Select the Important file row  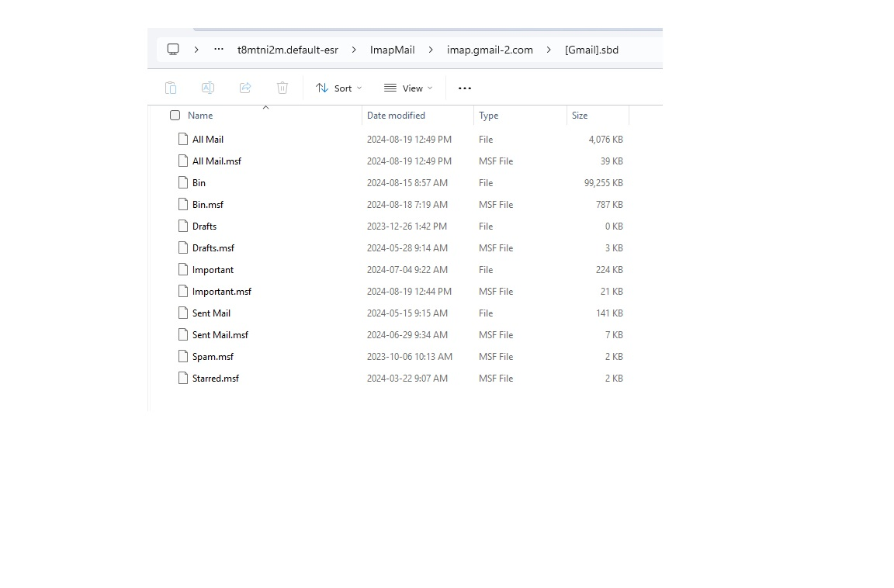point(213,270)
